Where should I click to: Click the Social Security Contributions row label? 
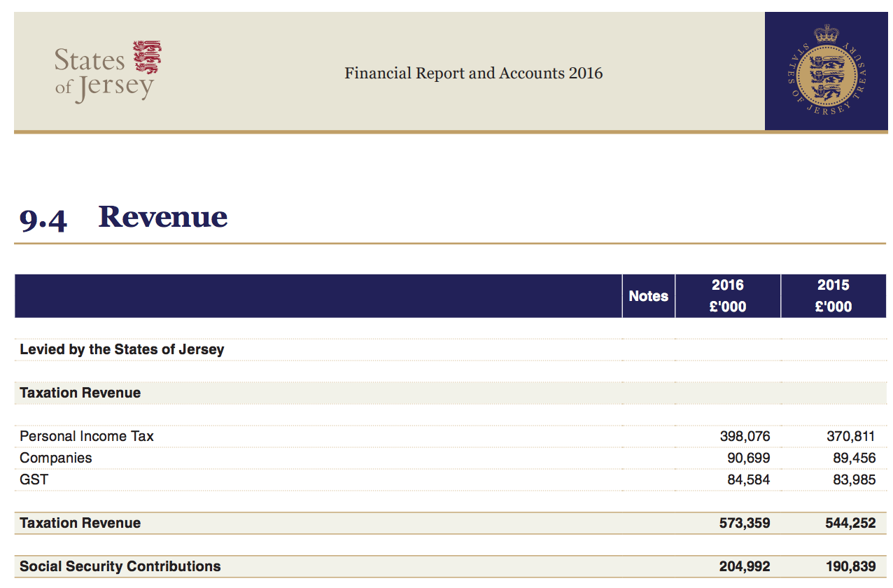[x=120, y=566]
